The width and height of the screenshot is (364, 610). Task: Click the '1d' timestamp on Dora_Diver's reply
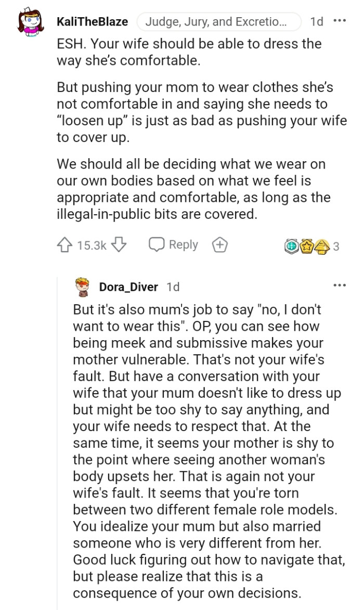tap(175, 285)
